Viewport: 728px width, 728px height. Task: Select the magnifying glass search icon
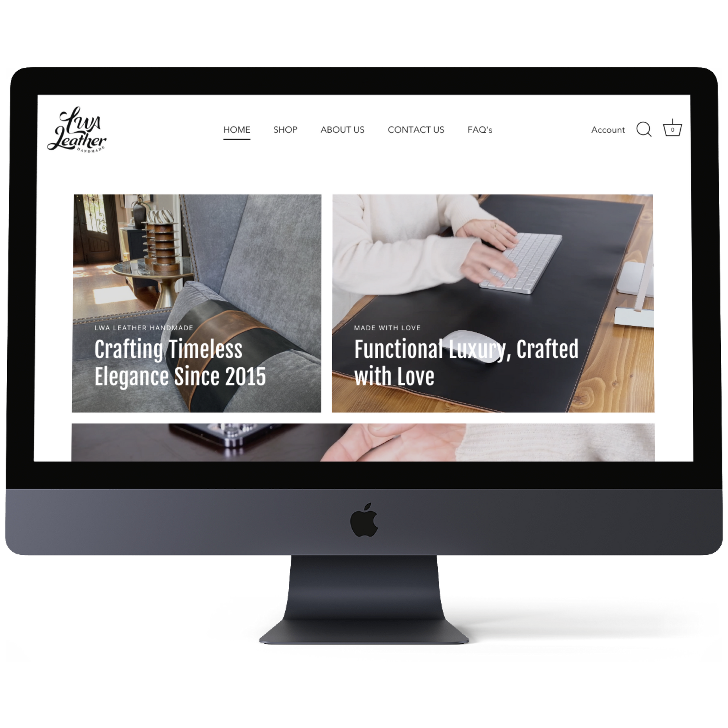click(643, 130)
